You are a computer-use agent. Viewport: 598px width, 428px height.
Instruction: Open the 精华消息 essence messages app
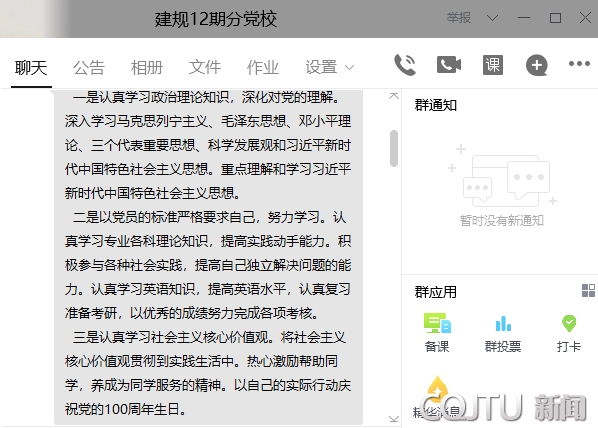pyautogui.click(x=437, y=398)
